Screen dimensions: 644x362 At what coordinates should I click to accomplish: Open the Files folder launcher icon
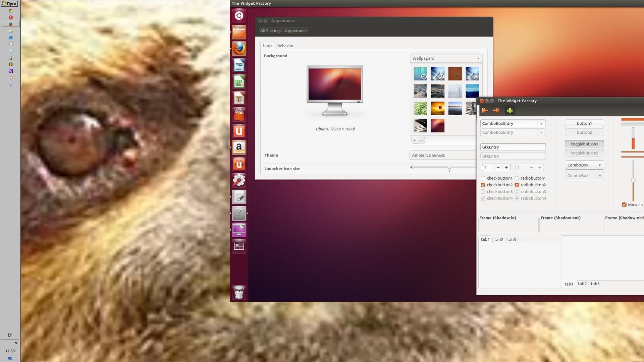tap(239, 33)
